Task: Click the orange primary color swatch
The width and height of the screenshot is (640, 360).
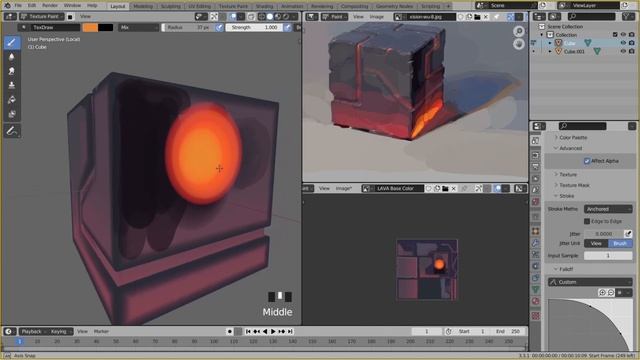Action: (x=90, y=27)
